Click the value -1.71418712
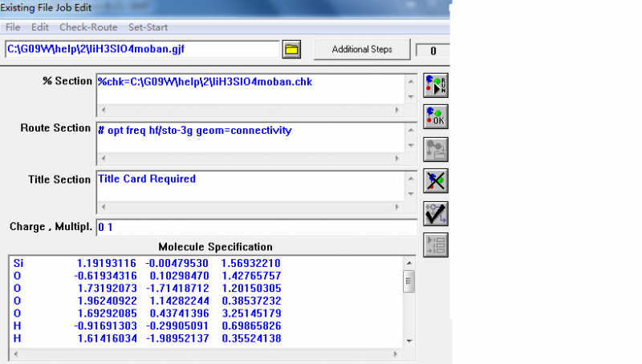Viewport: 642px width, 364px height. click(177, 289)
